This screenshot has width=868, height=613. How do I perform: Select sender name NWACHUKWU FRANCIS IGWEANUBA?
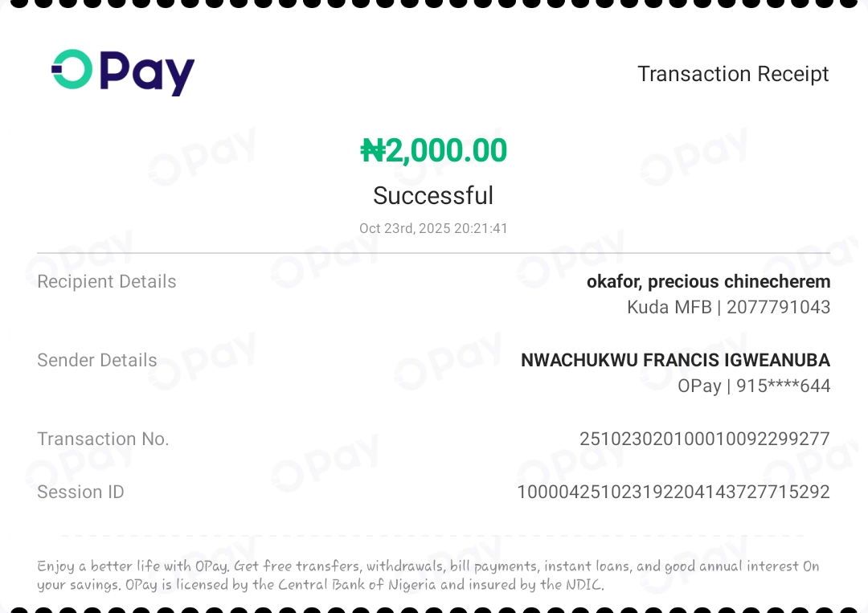pos(675,361)
